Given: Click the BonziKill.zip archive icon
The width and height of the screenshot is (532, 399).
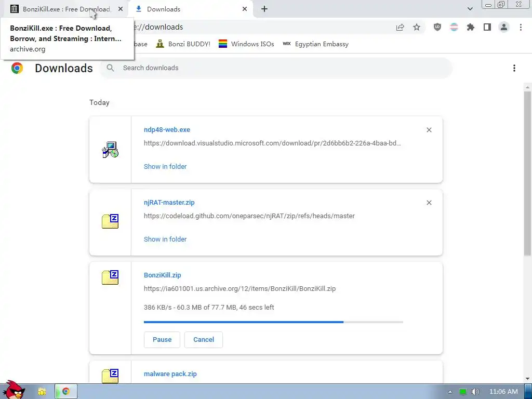Looking at the screenshot, I should (110, 277).
